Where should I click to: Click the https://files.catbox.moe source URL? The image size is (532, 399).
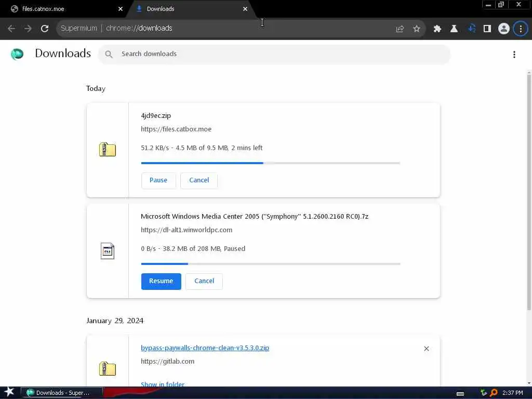(176, 129)
